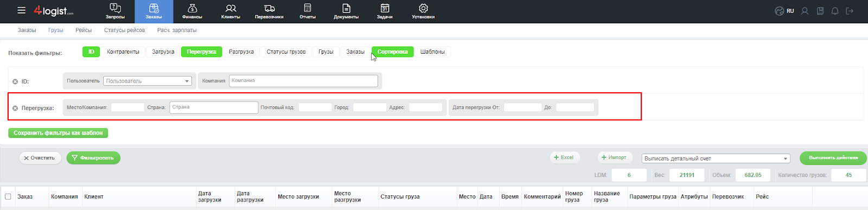Remove the Перегрузка filter row

click(15, 108)
